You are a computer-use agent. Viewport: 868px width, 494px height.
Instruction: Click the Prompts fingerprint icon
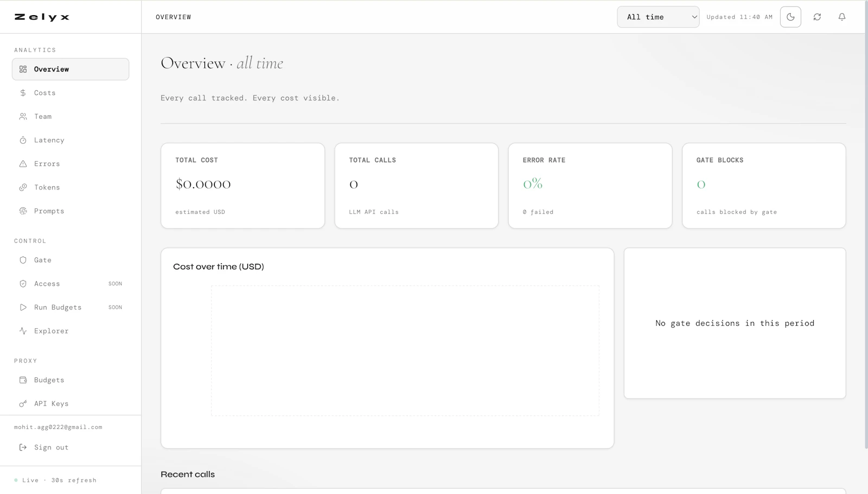point(23,211)
